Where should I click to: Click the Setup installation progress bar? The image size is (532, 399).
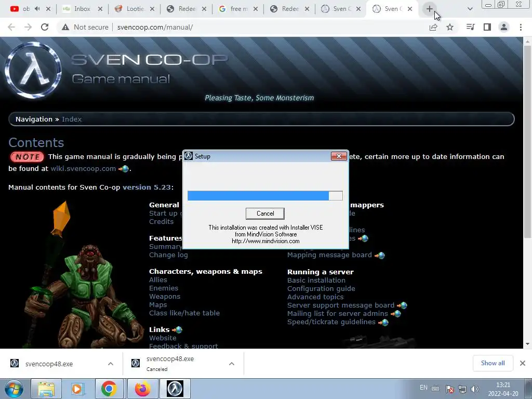click(x=265, y=195)
